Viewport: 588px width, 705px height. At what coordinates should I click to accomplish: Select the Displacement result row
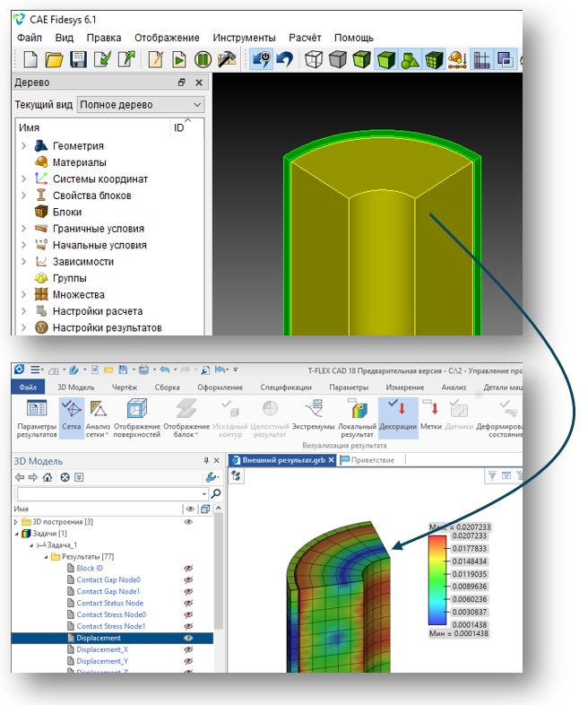[x=112, y=638]
